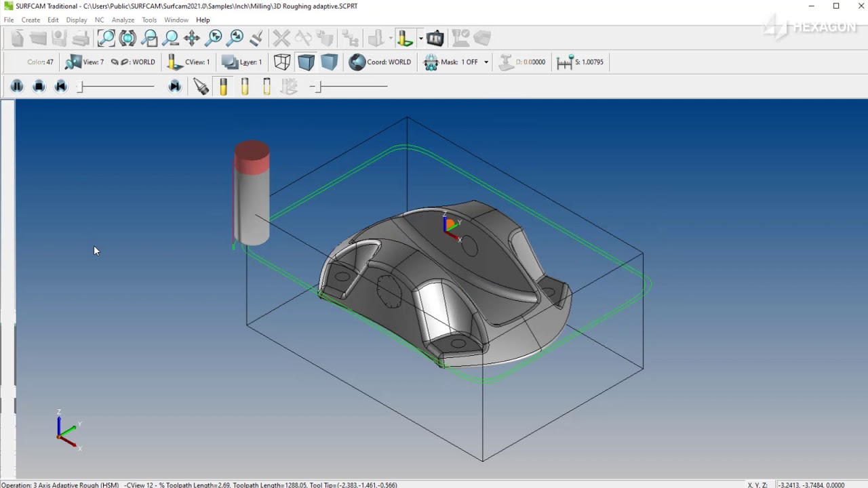Open the Create menu
This screenshot has width=868, height=488.
(x=31, y=20)
